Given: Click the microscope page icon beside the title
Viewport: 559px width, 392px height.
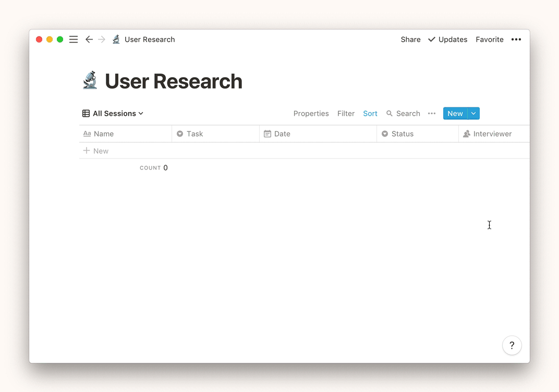Looking at the screenshot, I should click(90, 81).
